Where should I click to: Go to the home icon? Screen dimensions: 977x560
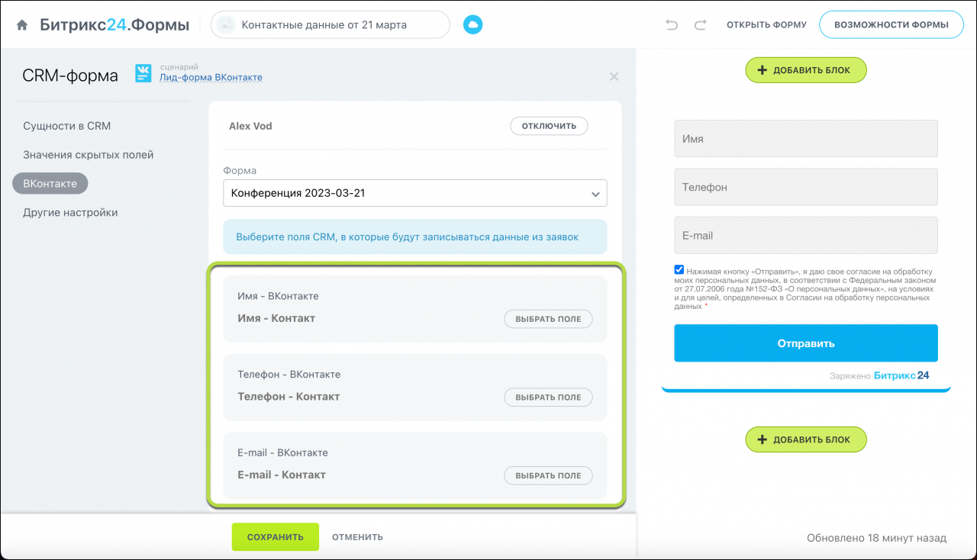point(22,25)
